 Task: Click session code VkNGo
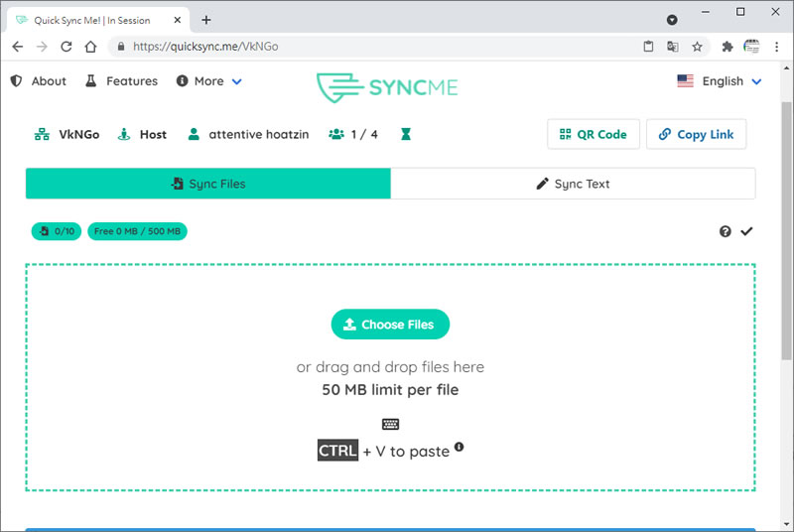(79, 134)
